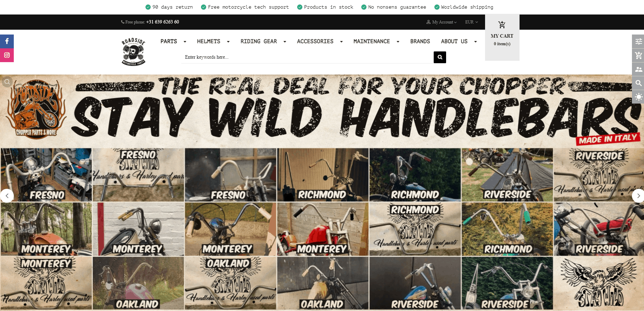The width and height of the screenshot is (644, 311).
Task: Toggle the brightness light mode icon
Action: coord(638,97)
